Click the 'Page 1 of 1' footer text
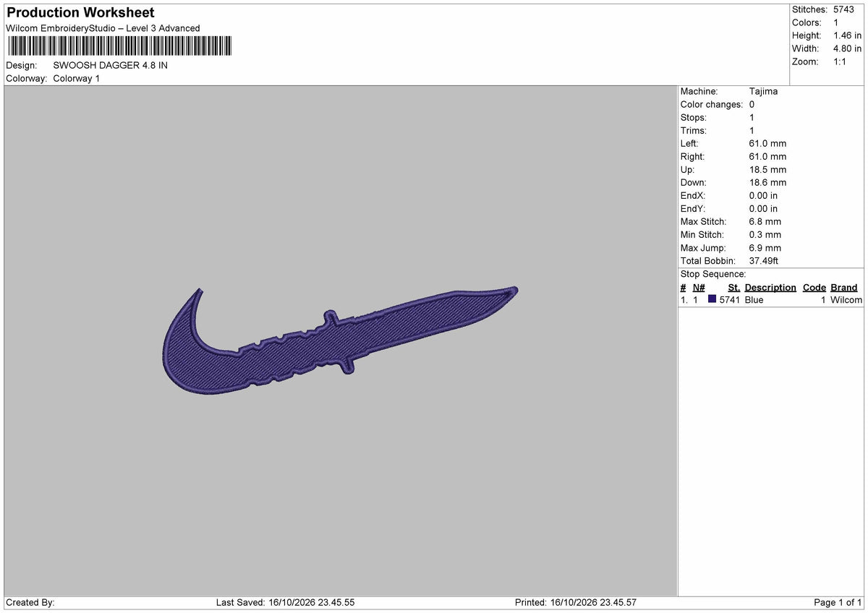The image size is (868, 613). pyautogui.click(x=838, y=602)
